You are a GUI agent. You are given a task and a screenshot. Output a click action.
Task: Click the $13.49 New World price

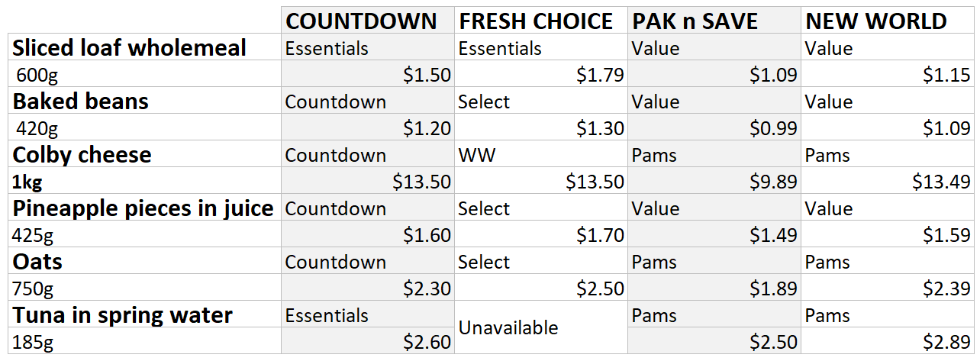point(888,181)
